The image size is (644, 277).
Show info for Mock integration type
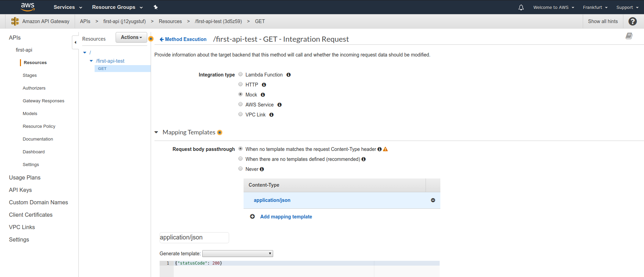(263, 95)
